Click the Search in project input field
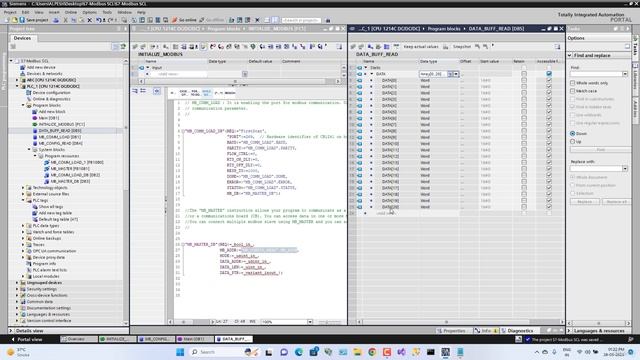The image size is (640, 360). point(301,20)
